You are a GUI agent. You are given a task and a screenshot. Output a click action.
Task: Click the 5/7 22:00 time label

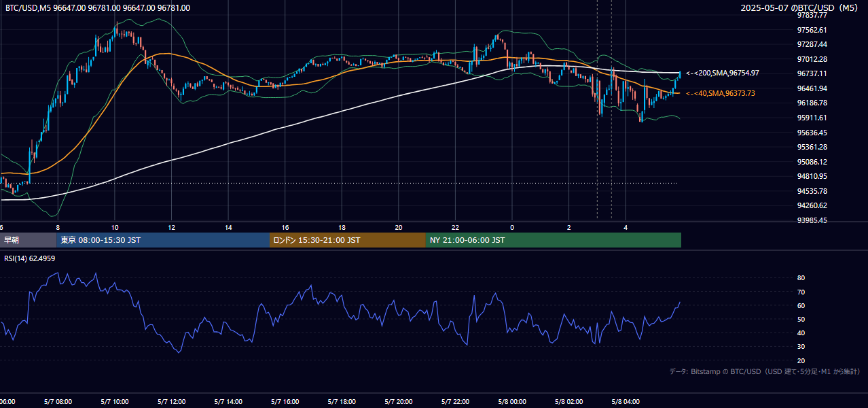(455, 402)
